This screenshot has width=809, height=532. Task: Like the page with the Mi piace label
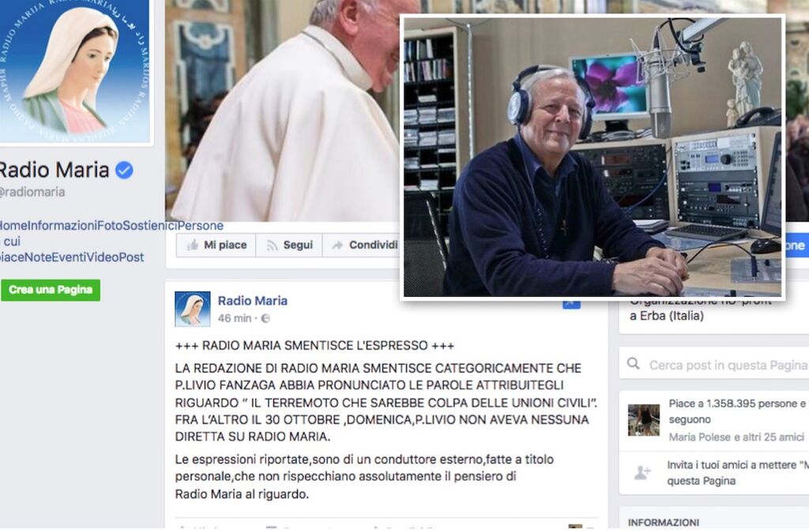pyautogui.click(x=225, y=245)
